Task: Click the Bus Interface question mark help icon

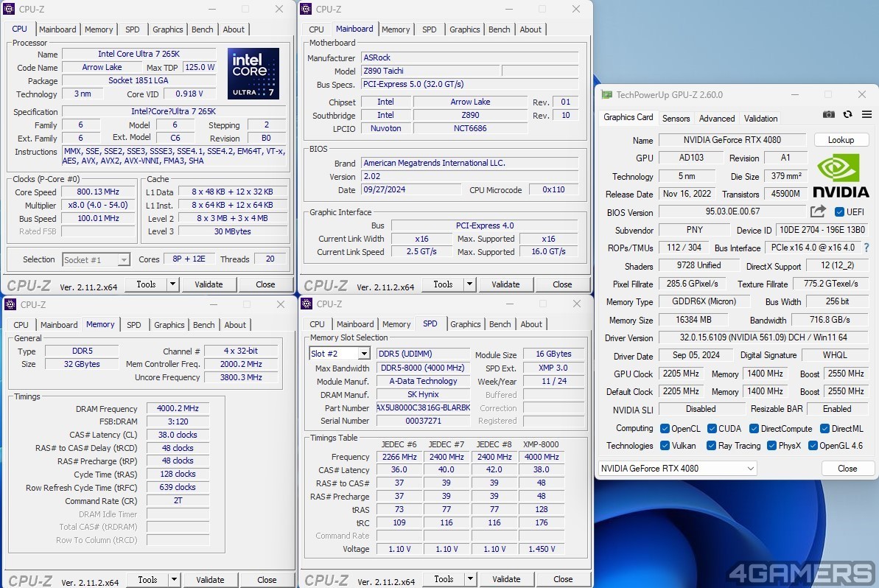Action: pyautogui.click(x=866, y=247)
